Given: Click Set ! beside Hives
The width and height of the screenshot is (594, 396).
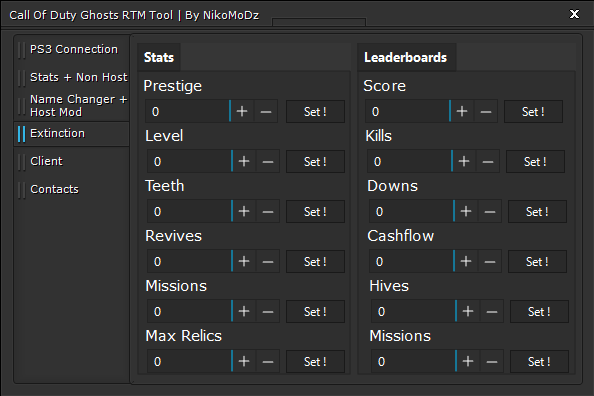Looking at the screenshot, I should (539, 311).
